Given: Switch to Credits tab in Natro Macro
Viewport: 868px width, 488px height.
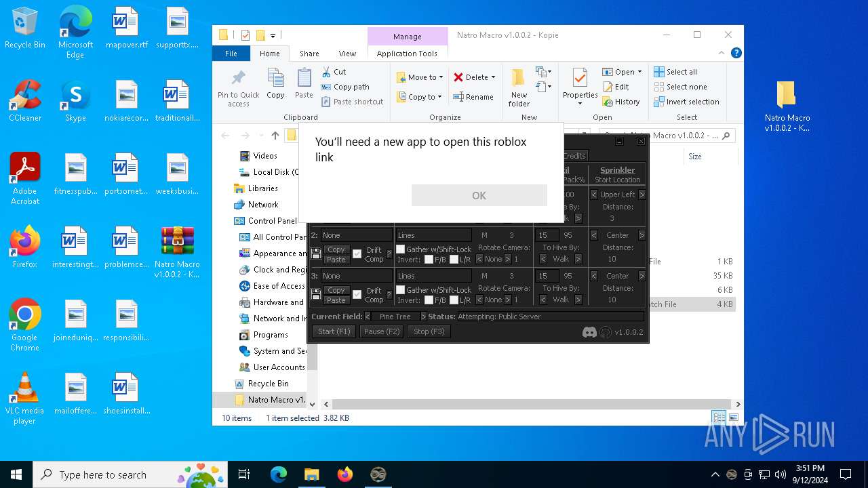Looking at the screenshot, I should click(x=574, y=156).
